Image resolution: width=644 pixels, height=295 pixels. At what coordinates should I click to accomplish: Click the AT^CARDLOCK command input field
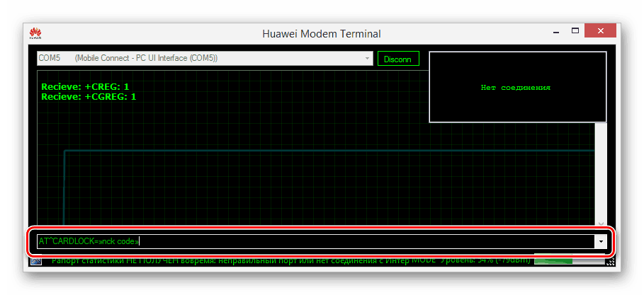coord(316,242)
